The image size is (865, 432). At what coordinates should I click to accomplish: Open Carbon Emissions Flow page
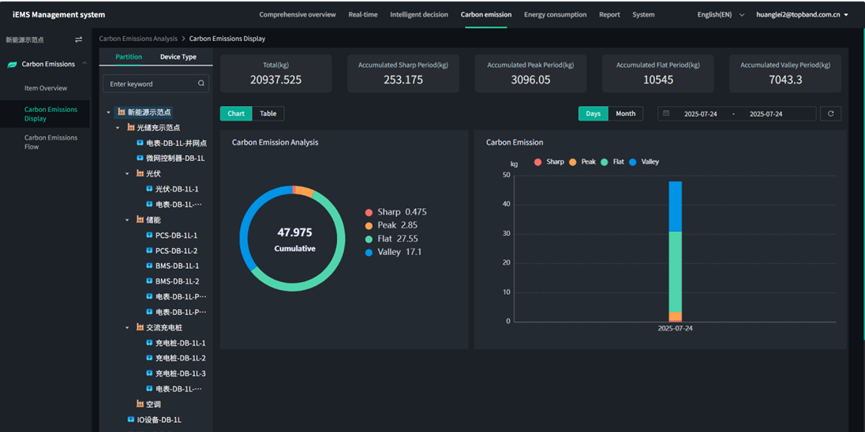pos(51,142)
